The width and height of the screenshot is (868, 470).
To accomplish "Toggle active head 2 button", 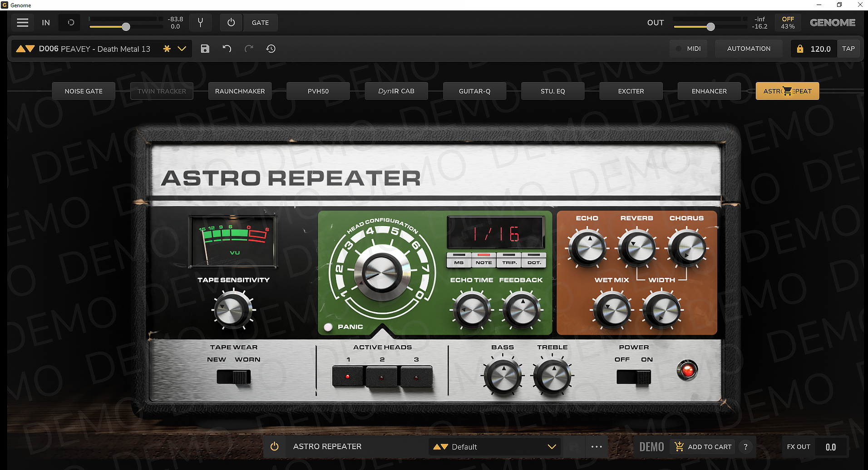I will tap(382, 377).
